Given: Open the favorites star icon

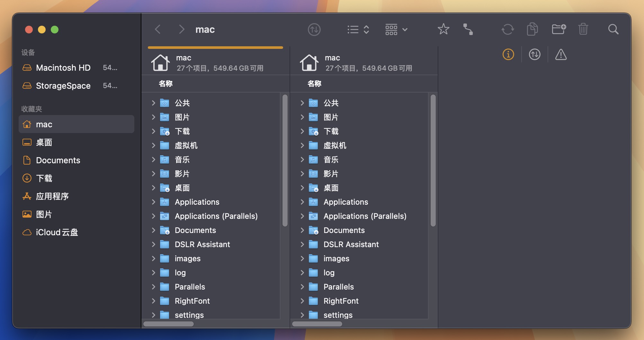Looking at the screenshot, I should coord(443,29).
